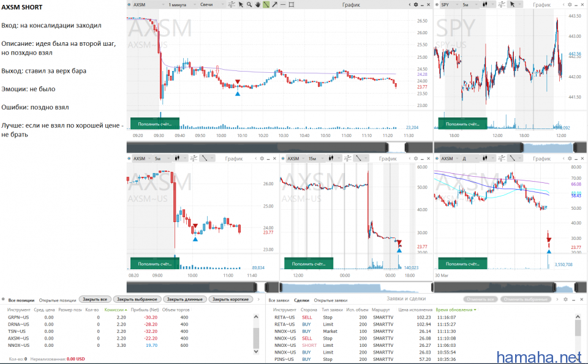588x364 pixels.
Task: Switch to the 'Сделки' tab
Action: [301, 300]
